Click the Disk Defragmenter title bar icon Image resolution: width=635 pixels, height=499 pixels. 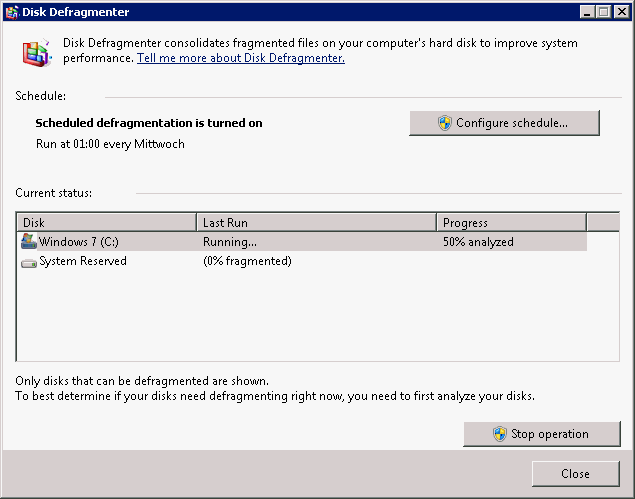coord(12,12)
